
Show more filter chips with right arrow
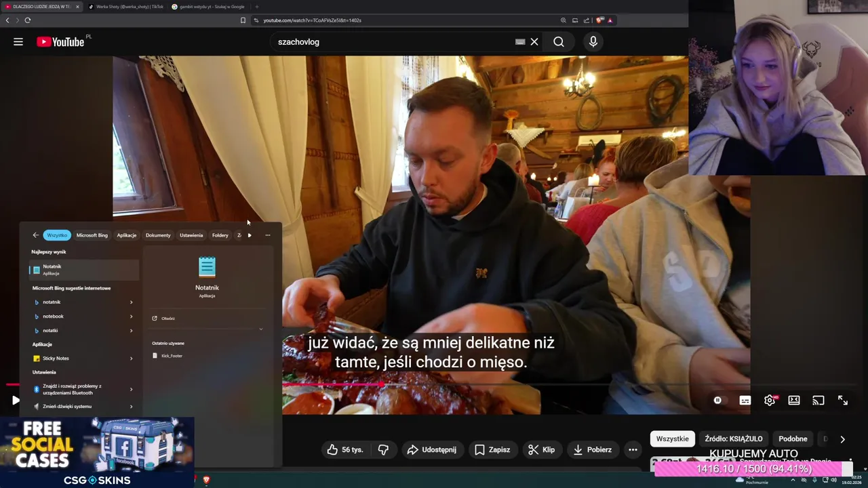[842, 439]
